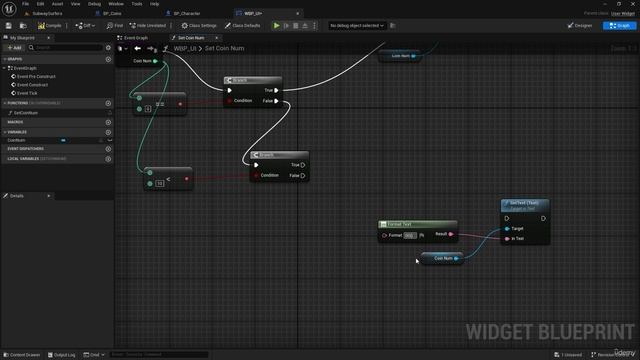Close the WBP_UI tab
Image resolution: width=640 pixels, height=360 pixels.
[x=298, y=13]
